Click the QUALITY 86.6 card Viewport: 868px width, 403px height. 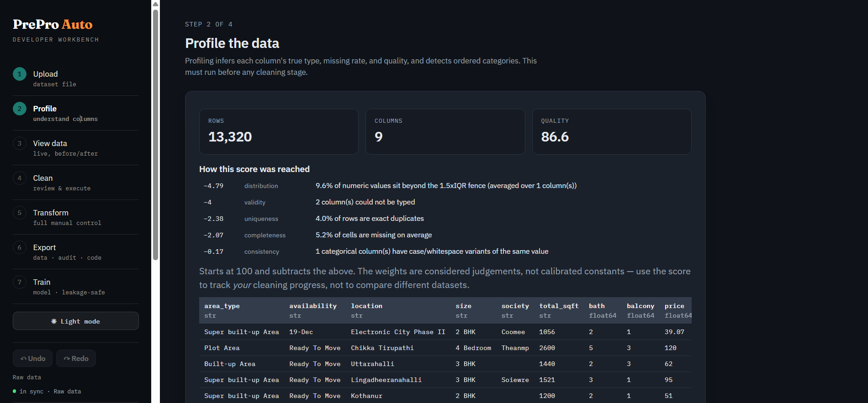coord(612,131)
